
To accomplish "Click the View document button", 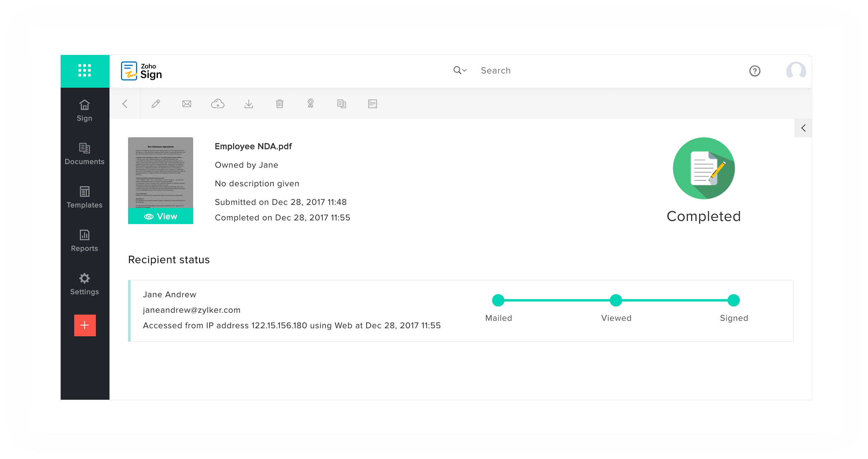I will coord(160,216).
